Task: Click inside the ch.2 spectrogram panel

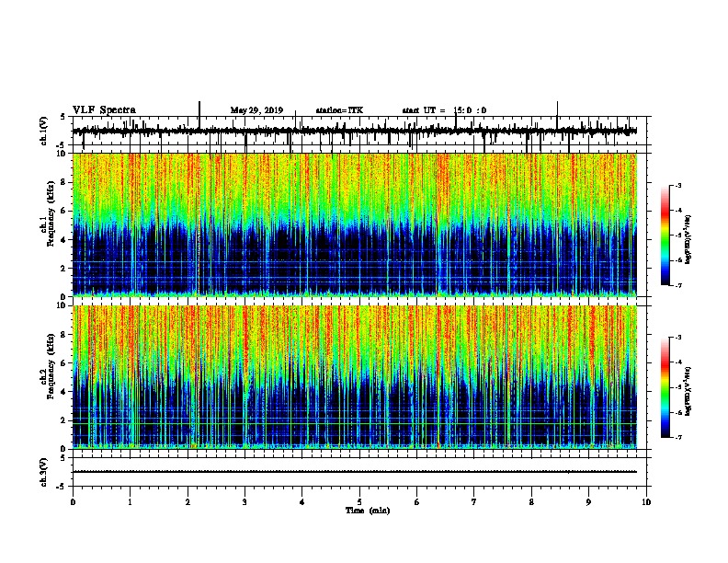Action: click(x=355, y=377)
